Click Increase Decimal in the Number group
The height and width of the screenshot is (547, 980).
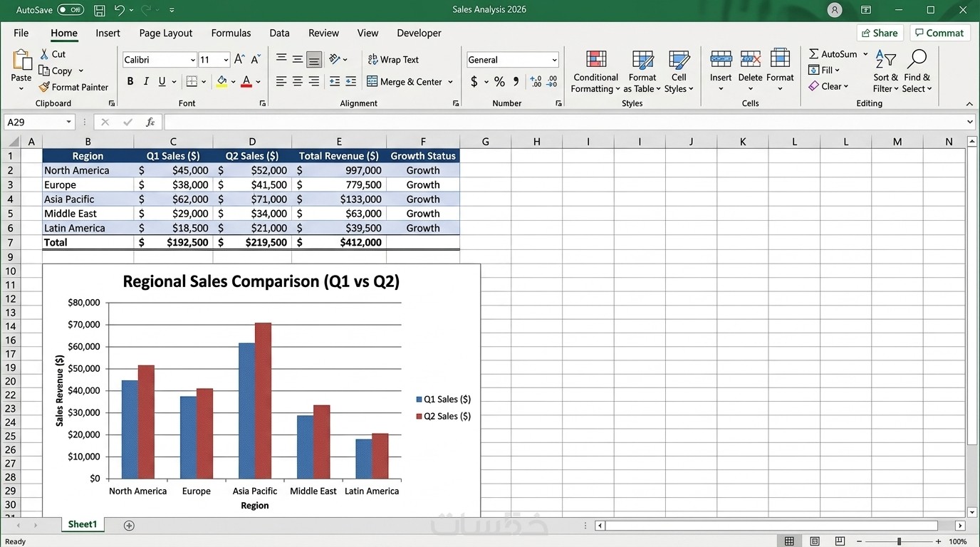tap(536, 82)
